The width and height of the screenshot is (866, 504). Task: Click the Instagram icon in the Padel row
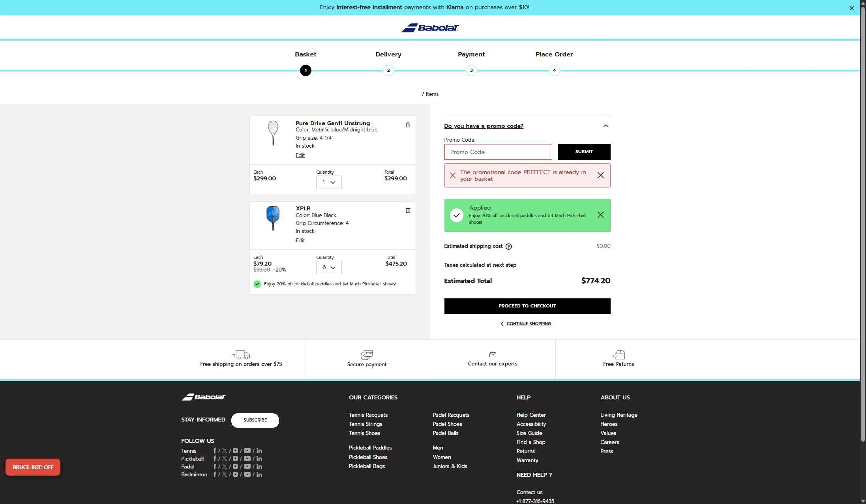[236, 467]
